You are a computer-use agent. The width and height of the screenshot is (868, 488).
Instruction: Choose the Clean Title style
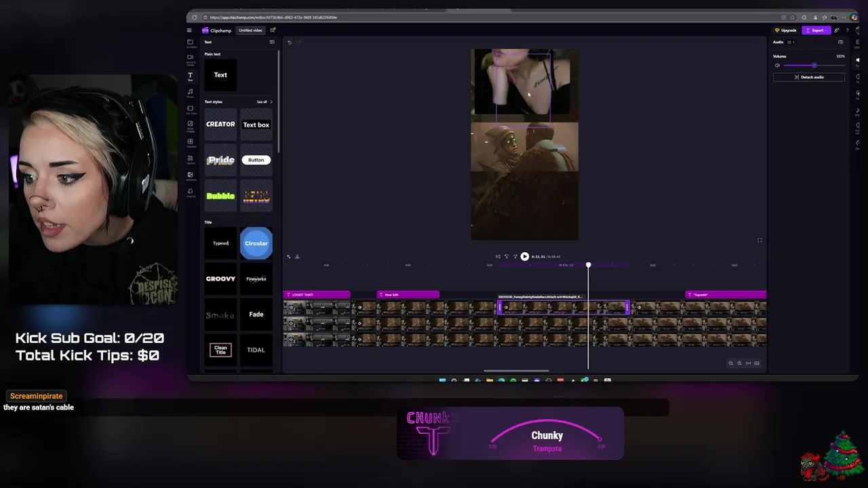point(220,350)
